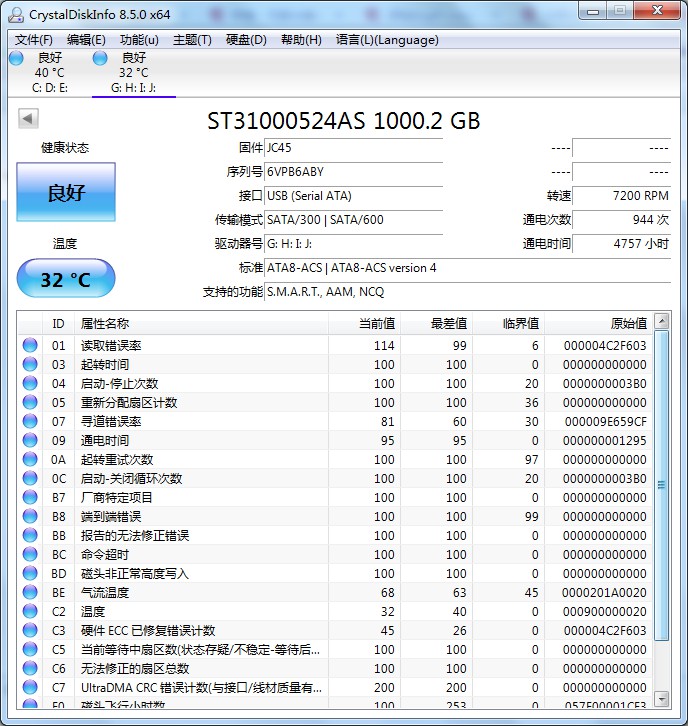
Task: Click the vertical scrollbar thumb of attribute list
Action: 662,485
